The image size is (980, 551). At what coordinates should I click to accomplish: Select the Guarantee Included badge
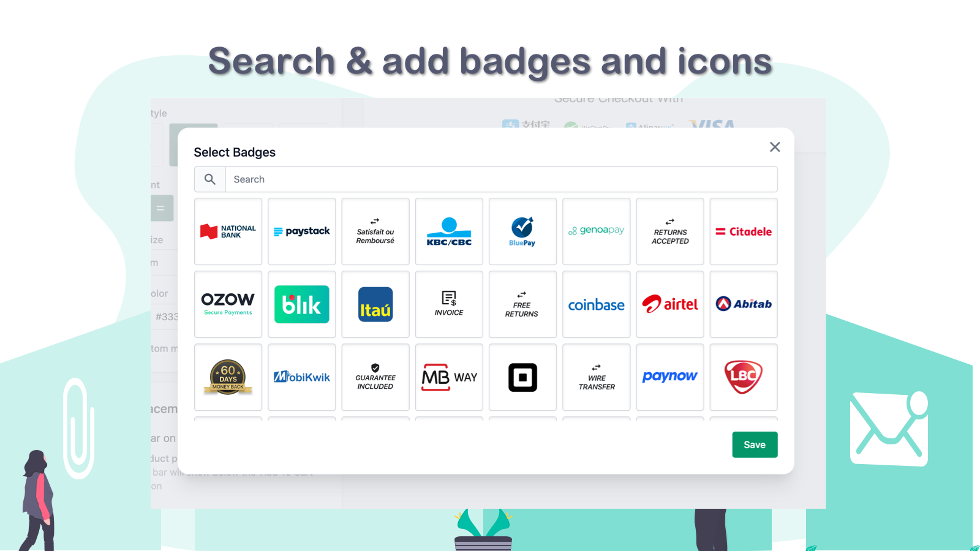pyautogui.click(x=375, y=377)
